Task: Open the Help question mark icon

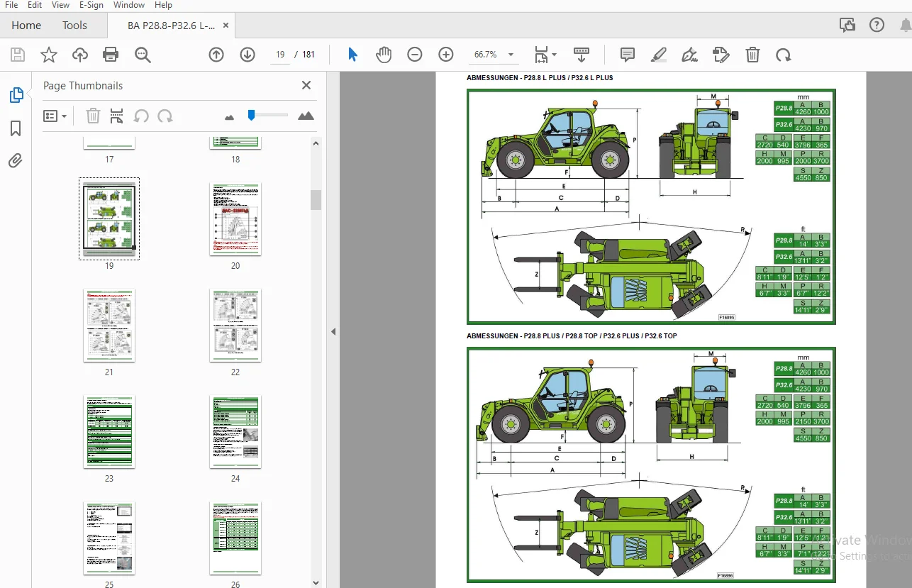Action: point(877,25)
